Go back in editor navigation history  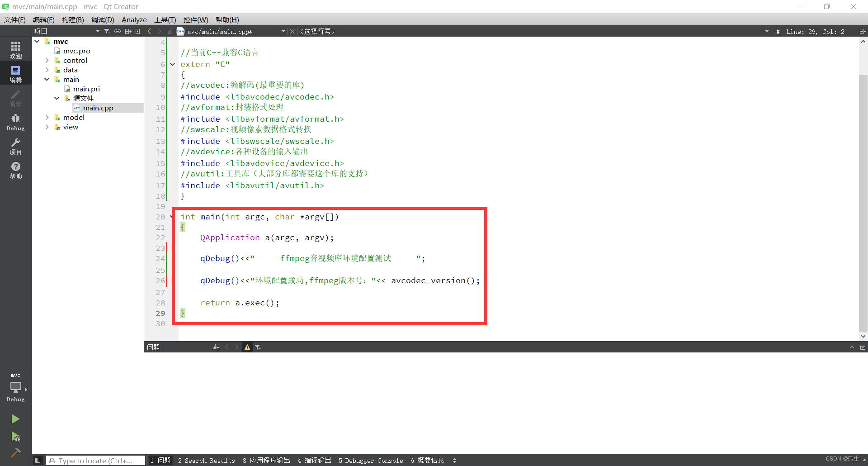[x=150, y=31]
